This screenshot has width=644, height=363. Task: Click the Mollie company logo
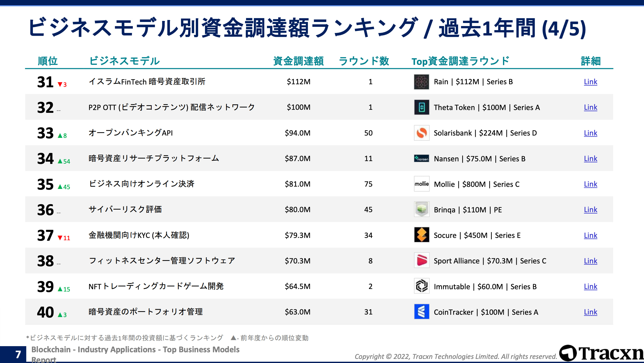pyautogui.click(x=421, y=184)
